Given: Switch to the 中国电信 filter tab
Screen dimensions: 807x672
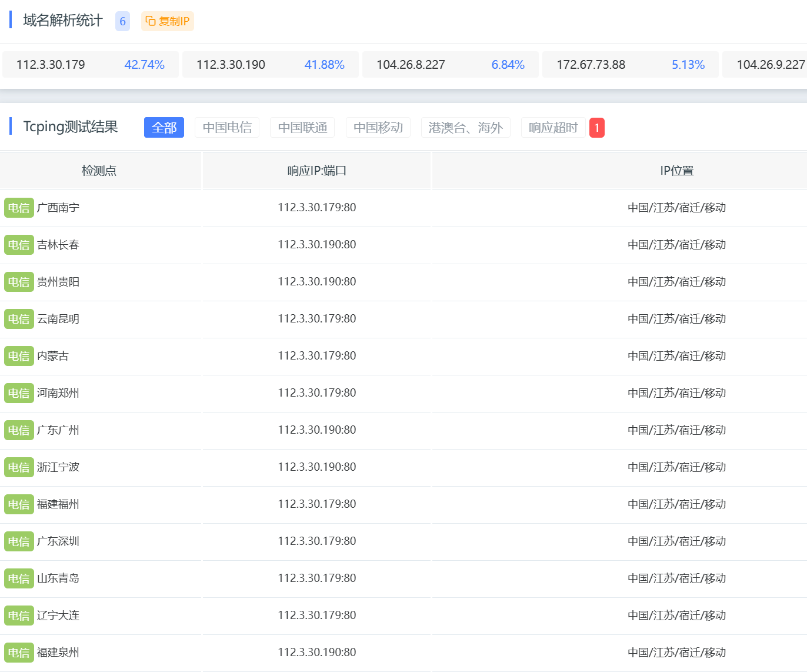Looking at the screenshot, I should (227, 128).
